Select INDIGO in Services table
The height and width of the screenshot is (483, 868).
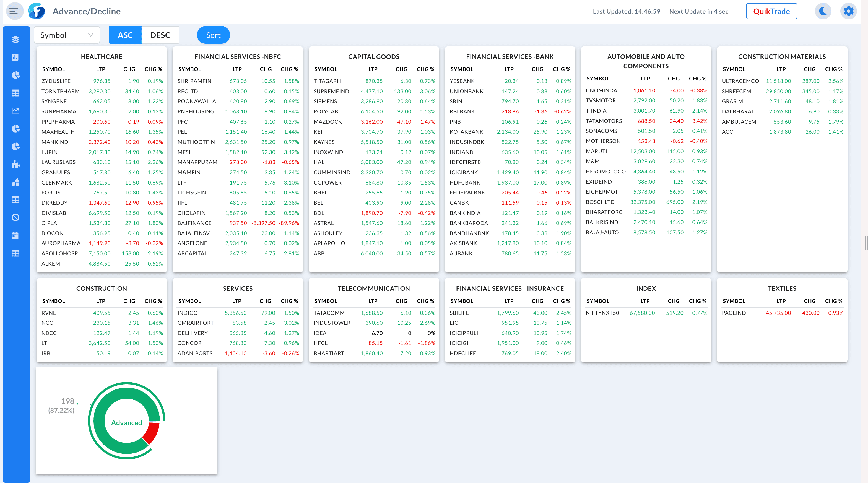(187, 313)
